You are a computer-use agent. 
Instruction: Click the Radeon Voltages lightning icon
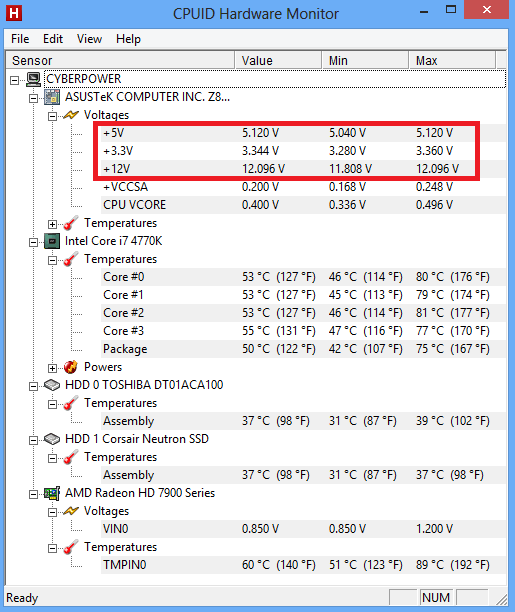[71, 511]
